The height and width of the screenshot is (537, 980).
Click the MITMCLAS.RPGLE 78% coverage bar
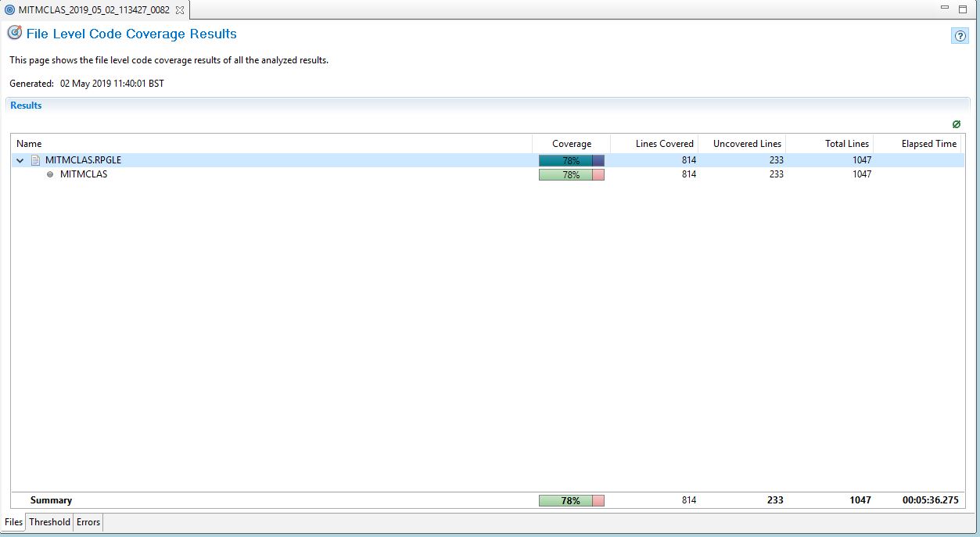click(x=571, y=160)
